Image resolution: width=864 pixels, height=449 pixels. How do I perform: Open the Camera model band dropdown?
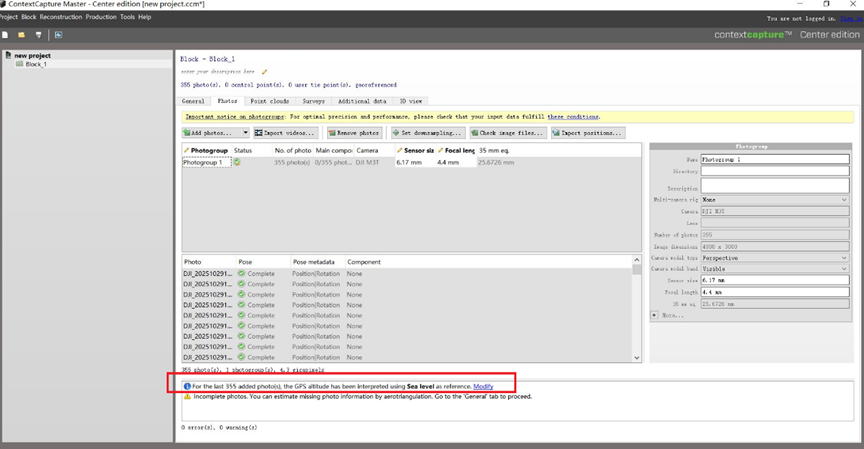775,269
